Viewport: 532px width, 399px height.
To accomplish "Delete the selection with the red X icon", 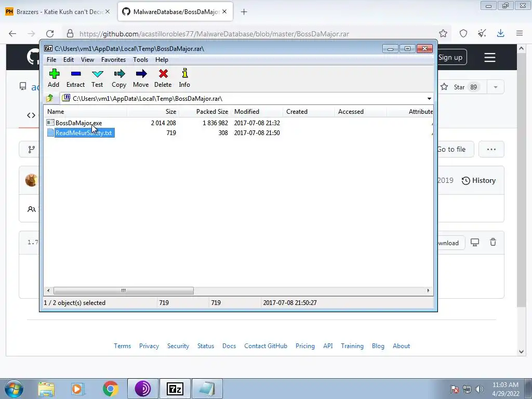I will point(163,74).
